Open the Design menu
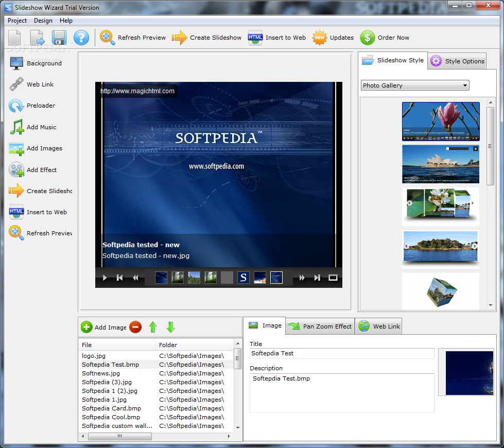504x448 pixels. pyautogui.click(x=43, y=21)
